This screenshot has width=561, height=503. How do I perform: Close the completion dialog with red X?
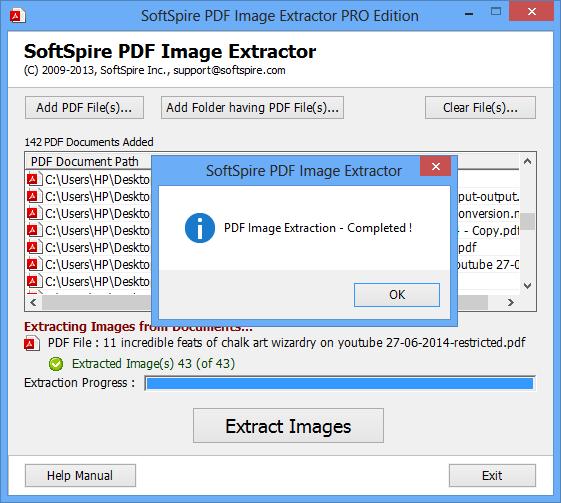coord(435,166)
